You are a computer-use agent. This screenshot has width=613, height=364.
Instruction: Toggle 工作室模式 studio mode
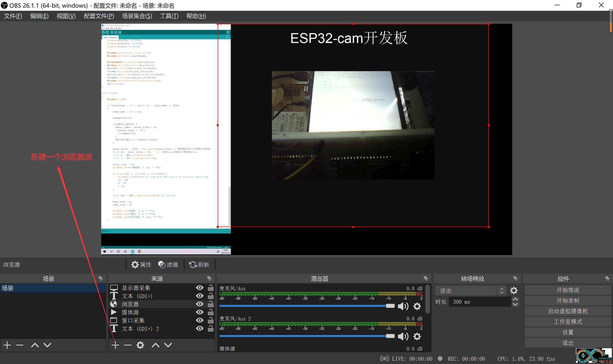pyautogui.click(x=568, y=322)
